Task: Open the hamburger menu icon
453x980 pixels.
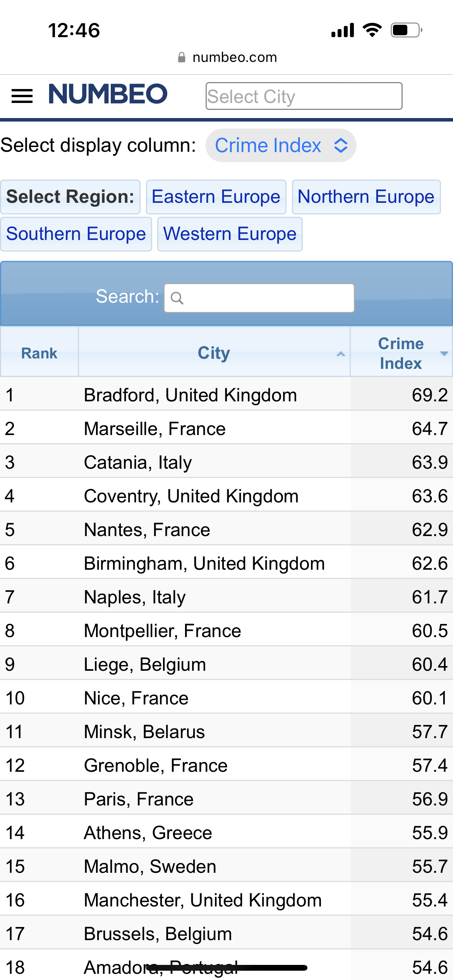Action: (22, 96)
